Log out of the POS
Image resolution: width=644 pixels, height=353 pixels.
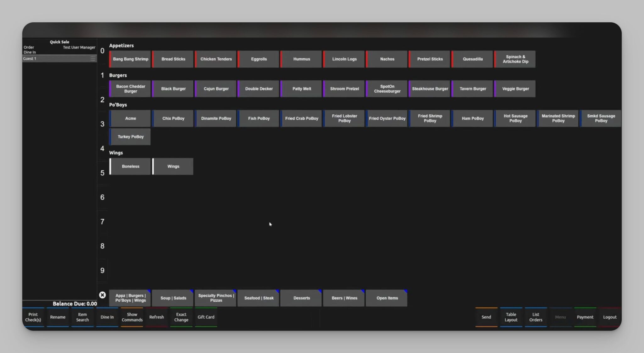610,317
